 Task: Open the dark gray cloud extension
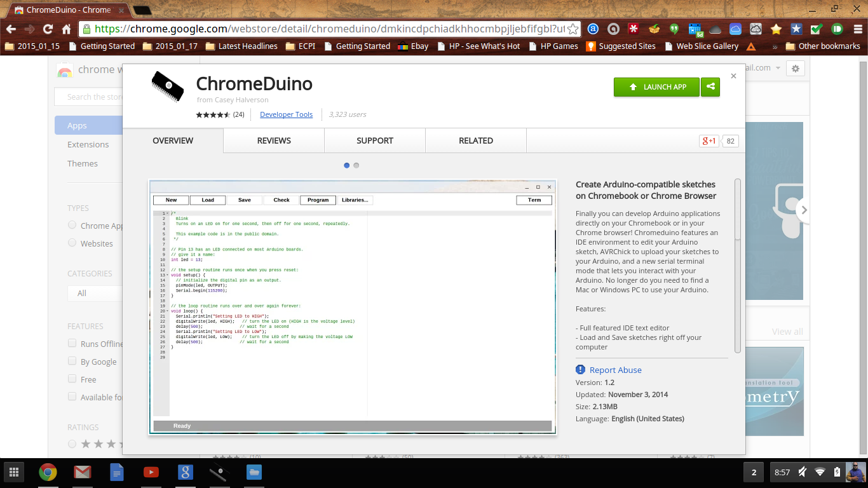(715, 29)
